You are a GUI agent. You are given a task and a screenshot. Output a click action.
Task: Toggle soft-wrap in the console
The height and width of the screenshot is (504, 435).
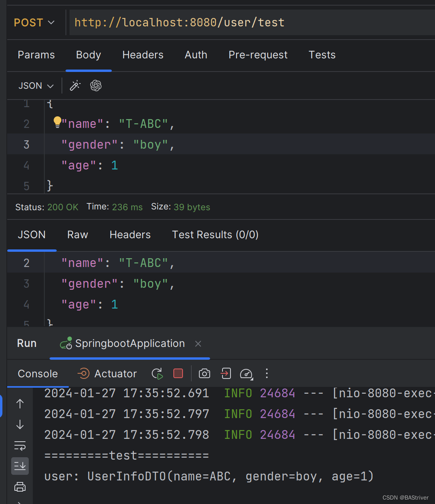(x=20, y=446)
